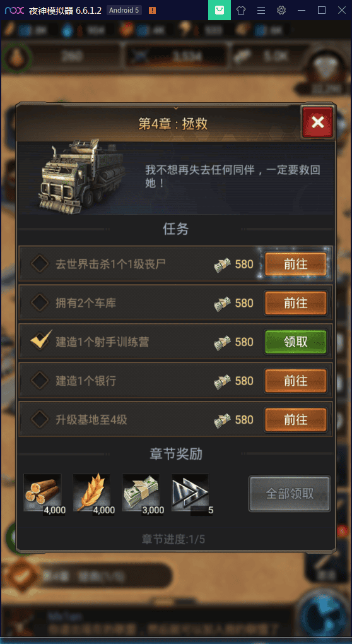352x644 pixels.
Task: Click checkbox for kill level-1 zombie task
Action: 40,264
